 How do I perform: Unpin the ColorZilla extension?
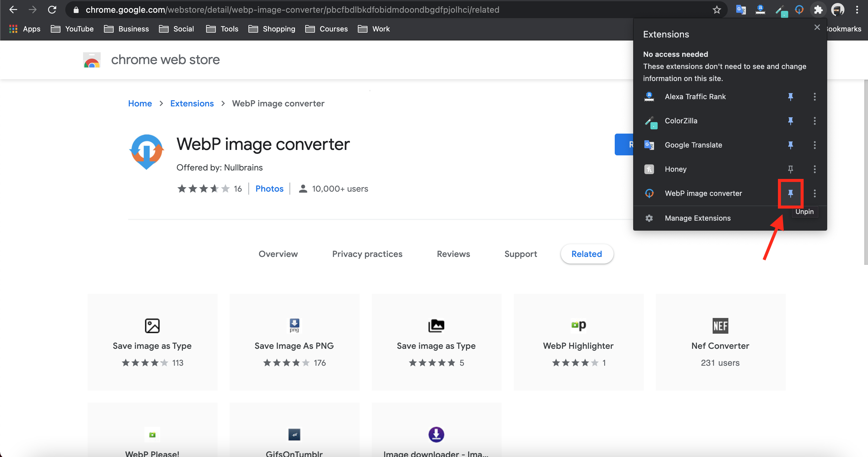click(x=790, y=121)
